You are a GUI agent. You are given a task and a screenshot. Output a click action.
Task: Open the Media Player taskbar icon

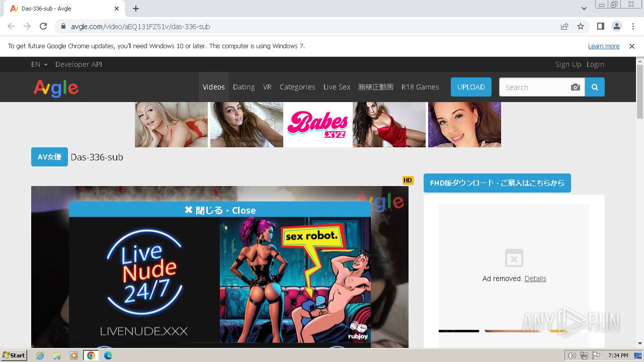click(x=74, y=355)
